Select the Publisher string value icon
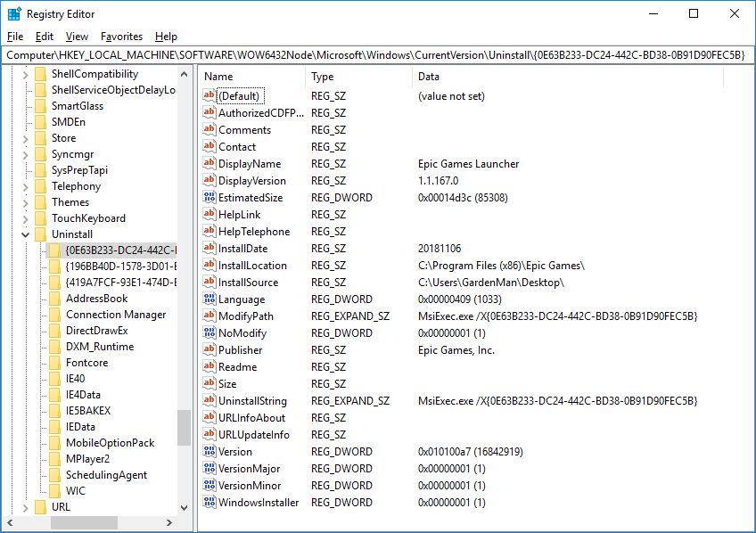Image resolution: width=756 pixels, height=533 pixels. (x=210, y=349)
